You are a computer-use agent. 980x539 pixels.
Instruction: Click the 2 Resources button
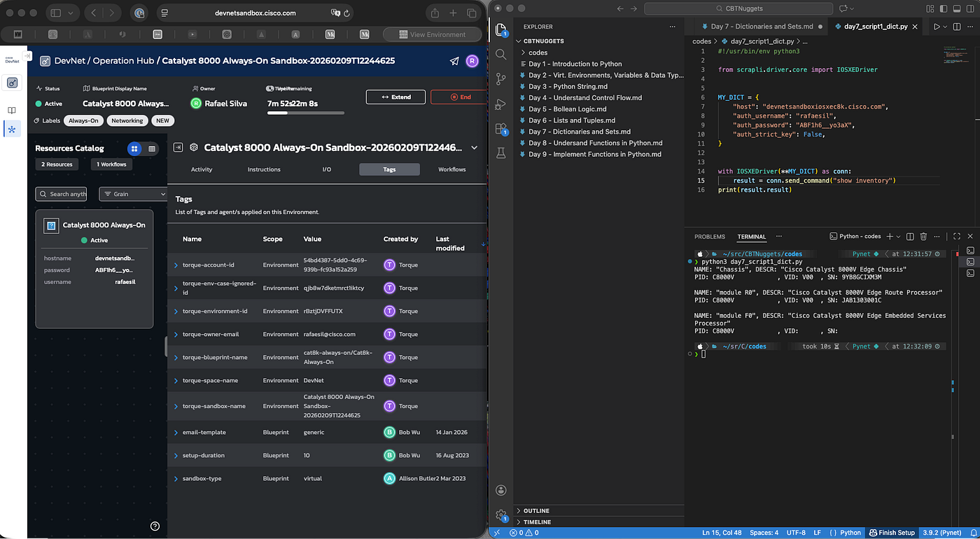point(57,164)
